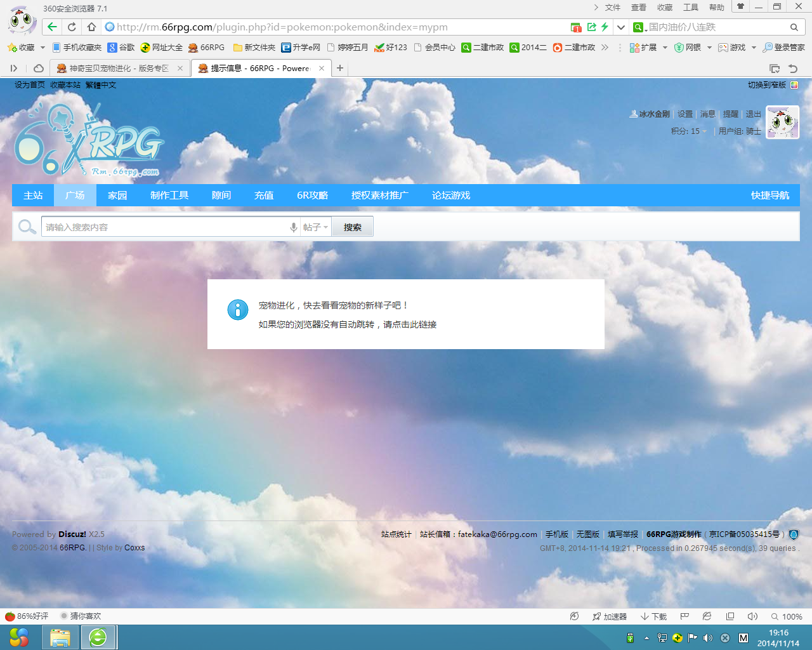Click the voice search microphone icon
812x650 pixels.
pyautogui.click(x=293, y=227)
